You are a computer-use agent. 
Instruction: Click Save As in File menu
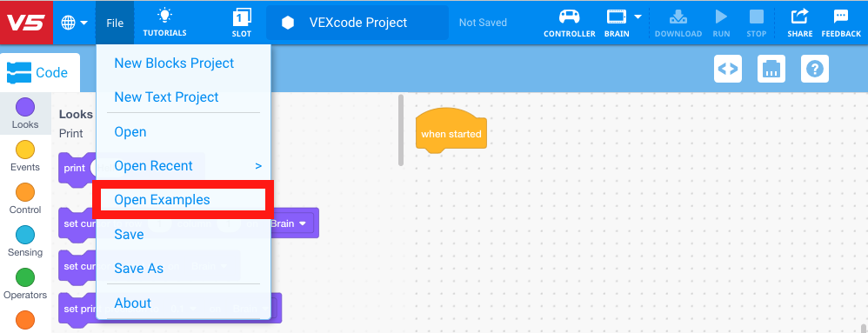[x=139, y=269]
